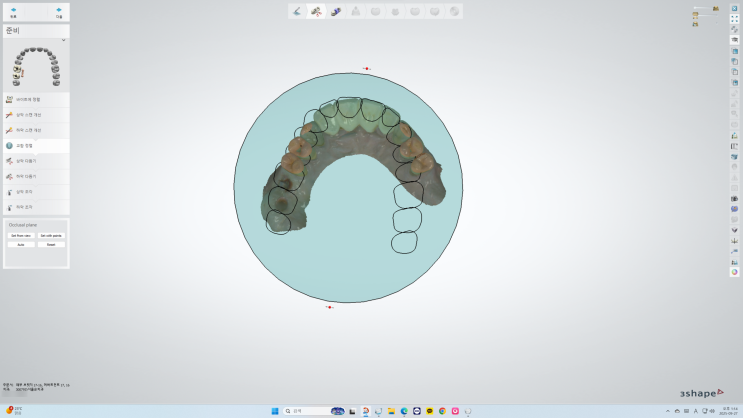743x418 pixels.
Task: Open File Explorer from the taskbar
Action: (x=391, y=411)
